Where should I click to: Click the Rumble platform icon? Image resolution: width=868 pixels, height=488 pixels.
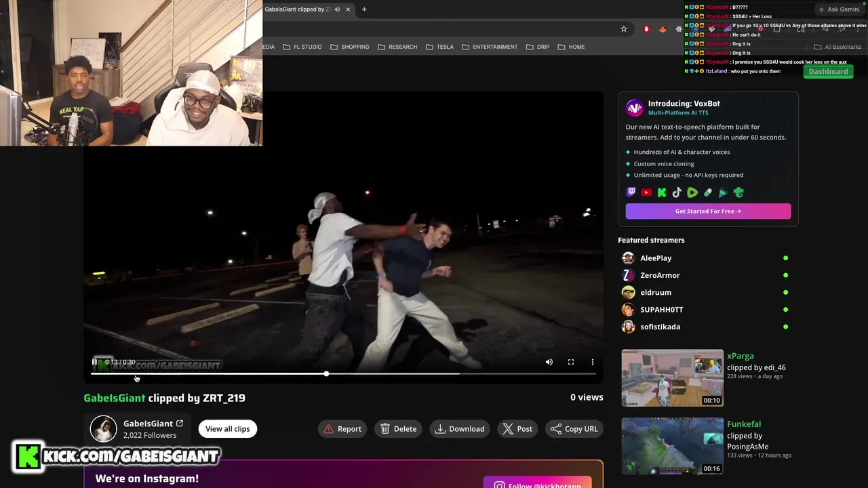692,192
